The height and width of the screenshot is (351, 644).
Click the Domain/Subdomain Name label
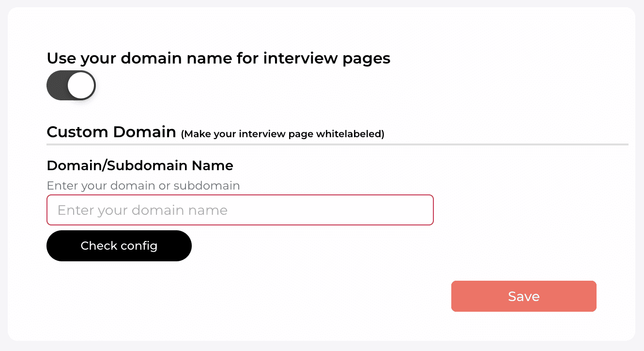(140, 166)
